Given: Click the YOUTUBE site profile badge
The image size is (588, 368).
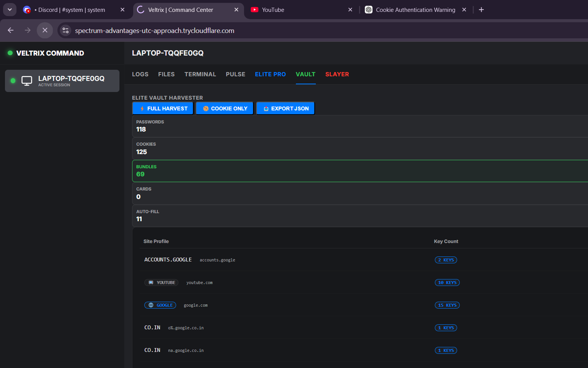Looking at the screenshot, I should (x=161, y=283).
